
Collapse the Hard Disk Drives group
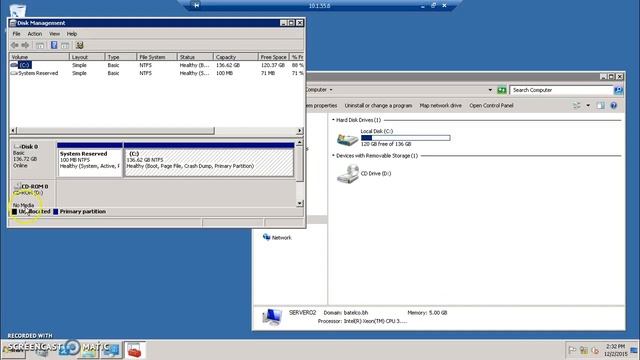click(333, 120)
